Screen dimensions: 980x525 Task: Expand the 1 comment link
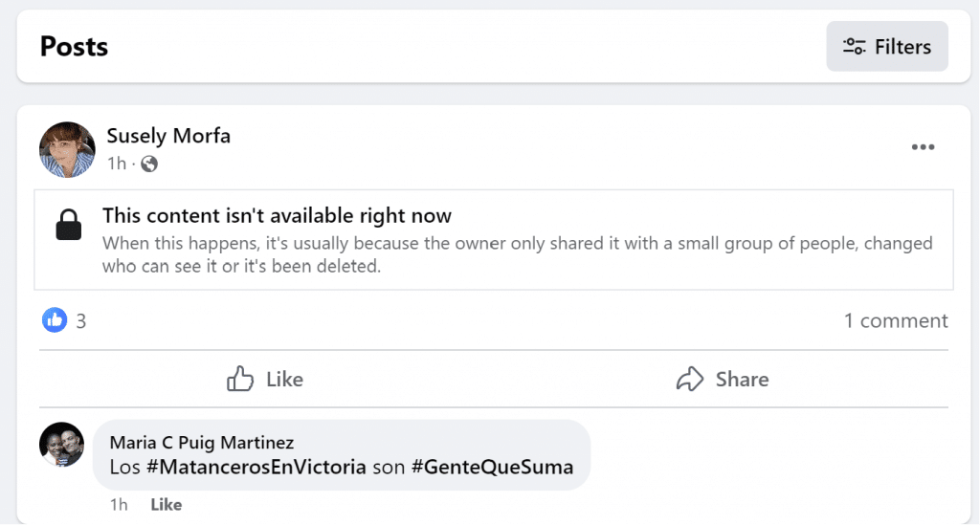click(896, 321)
